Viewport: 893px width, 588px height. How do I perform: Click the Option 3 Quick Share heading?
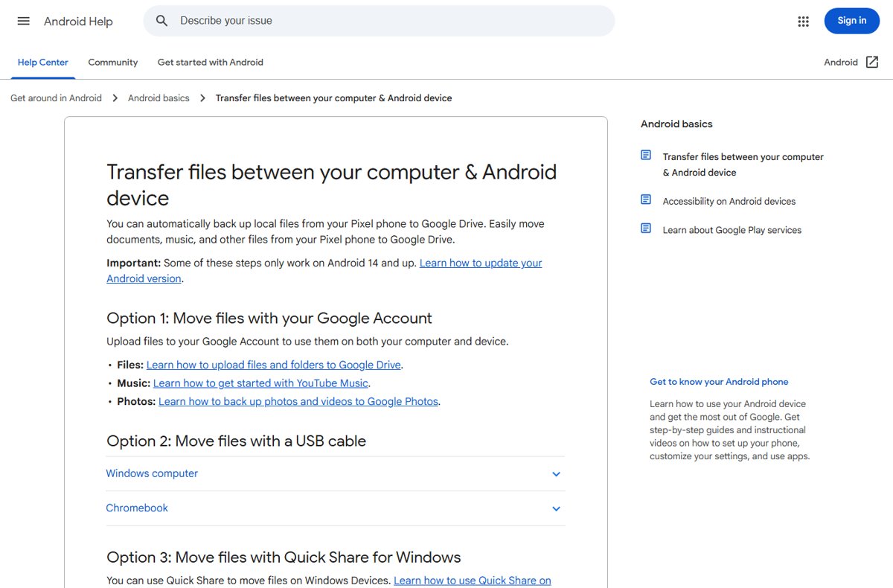(284, 557)
